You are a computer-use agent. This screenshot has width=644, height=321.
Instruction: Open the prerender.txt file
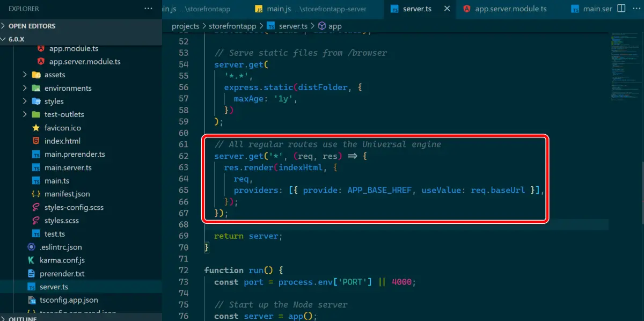click(62, 274)
